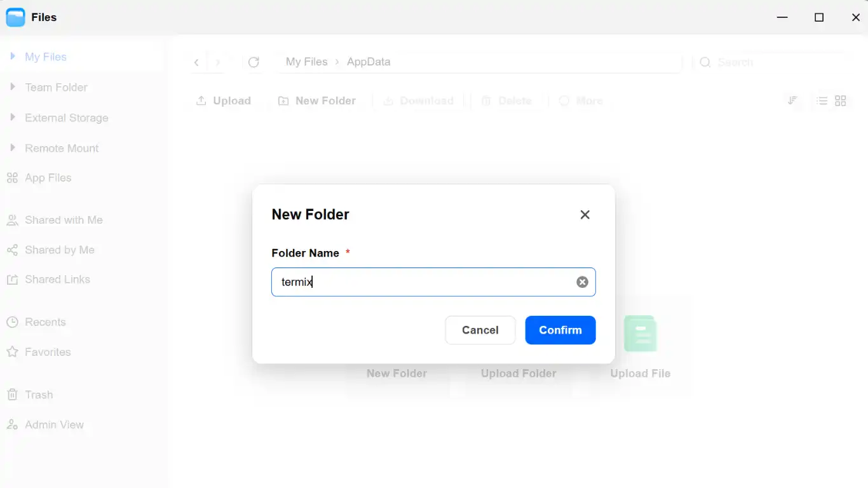Image resolution: width=868 pixels, height=488 pixels.
Task: Click inside the Folder Name input
Action: (433, 282)
